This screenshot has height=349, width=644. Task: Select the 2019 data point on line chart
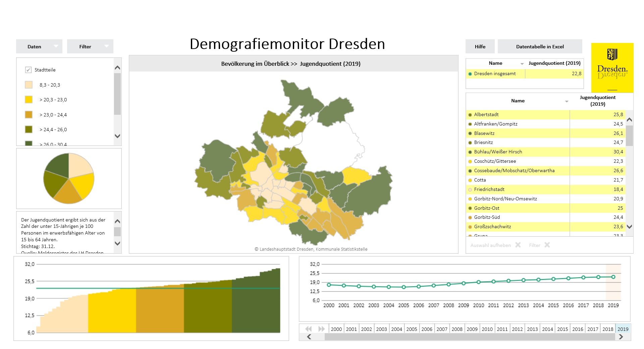pyautogui.click(x=613, y=277)
